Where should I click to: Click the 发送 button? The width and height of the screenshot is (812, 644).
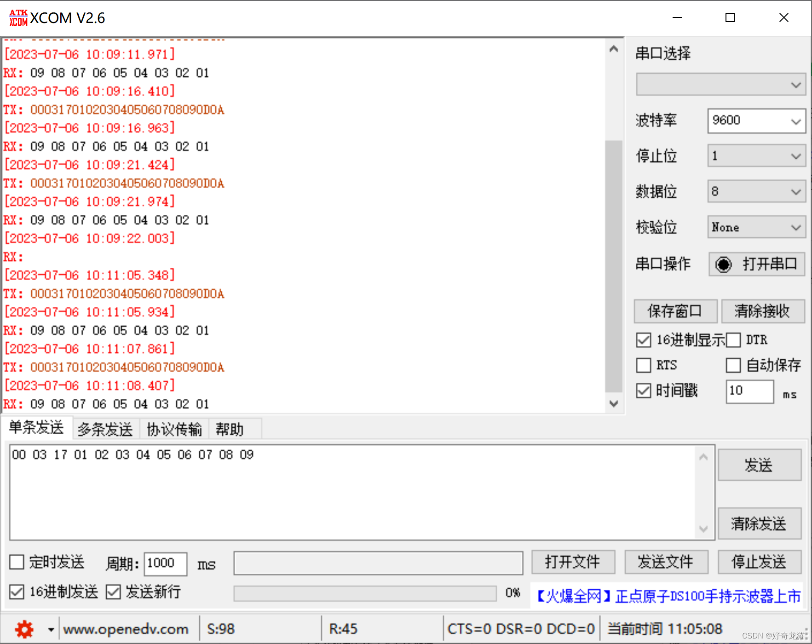pyautogui.click(x=760, y=465)
